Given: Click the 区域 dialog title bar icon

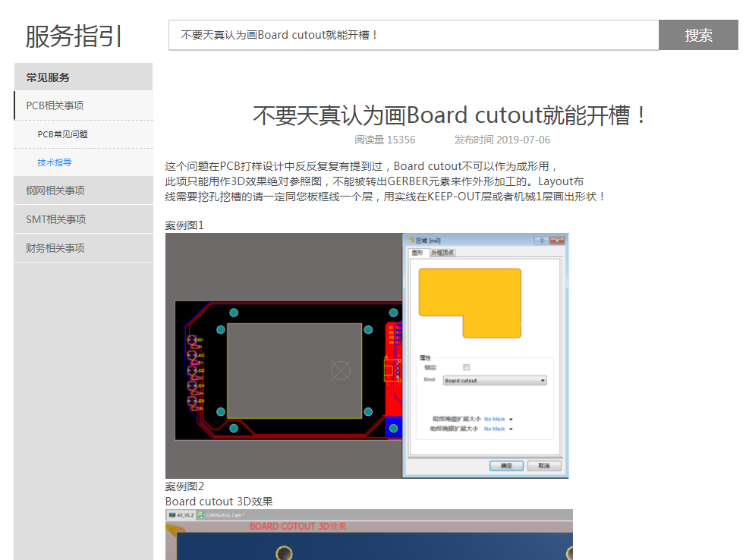Looking at the screenshot, I should 411,240.
